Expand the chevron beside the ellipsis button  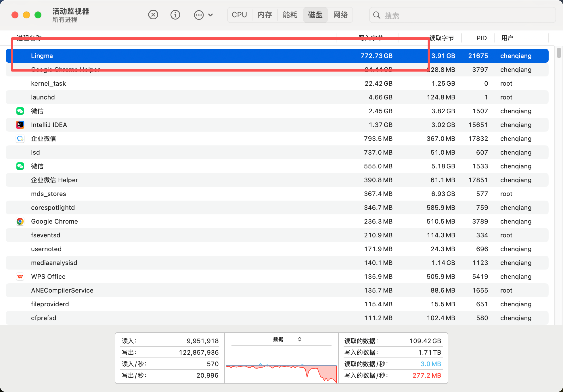click(x=210, y=15)
